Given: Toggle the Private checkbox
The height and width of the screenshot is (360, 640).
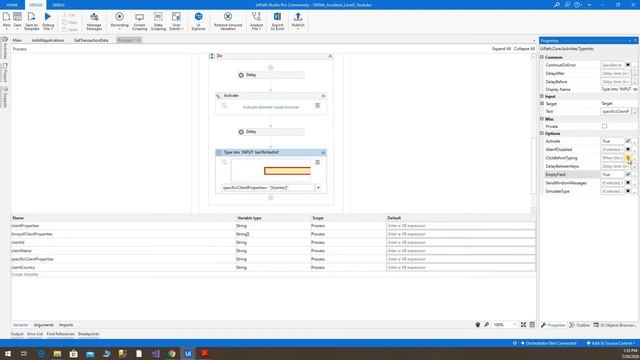Looking at the screenshot, I should click(x=604, y=126).
